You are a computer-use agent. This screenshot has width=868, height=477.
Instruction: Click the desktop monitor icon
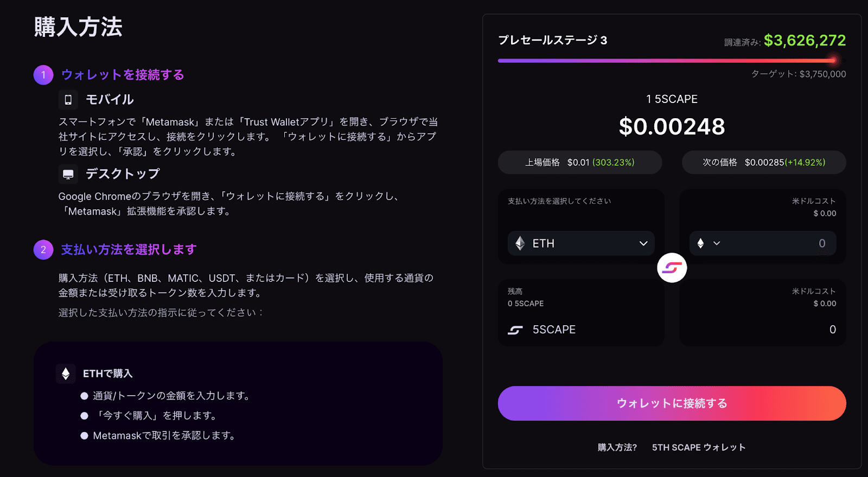[68, 174]
